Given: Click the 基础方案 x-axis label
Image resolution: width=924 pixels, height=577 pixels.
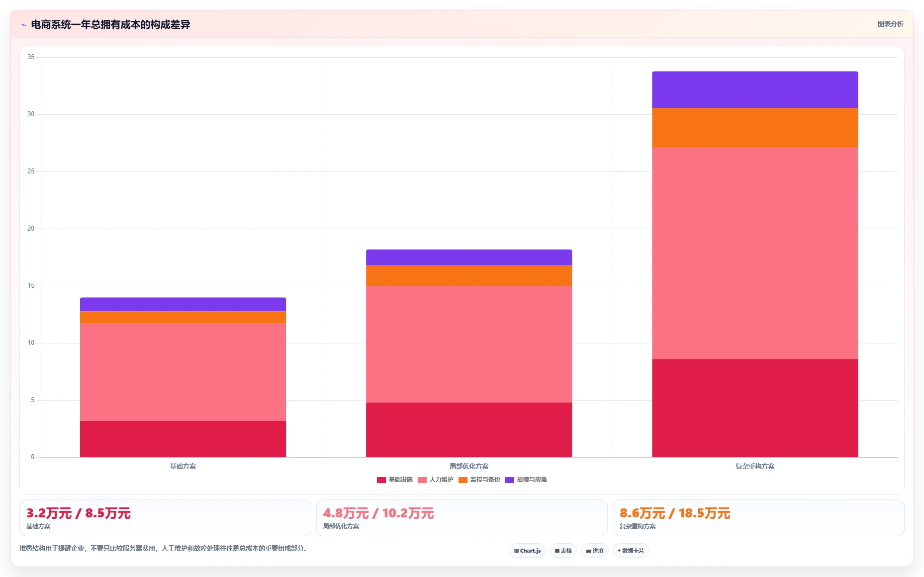Looking at the screenshot, I should 183,467.
